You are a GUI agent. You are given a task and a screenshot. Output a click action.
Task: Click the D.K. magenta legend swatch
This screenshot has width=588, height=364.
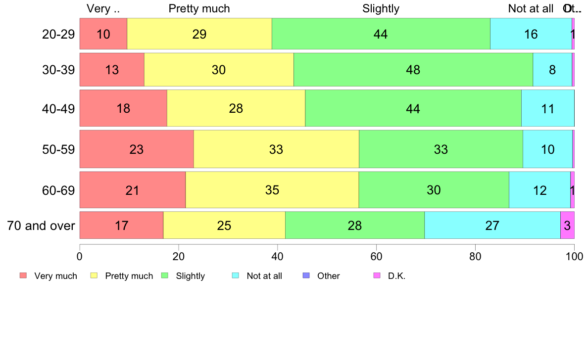[377, 275]
